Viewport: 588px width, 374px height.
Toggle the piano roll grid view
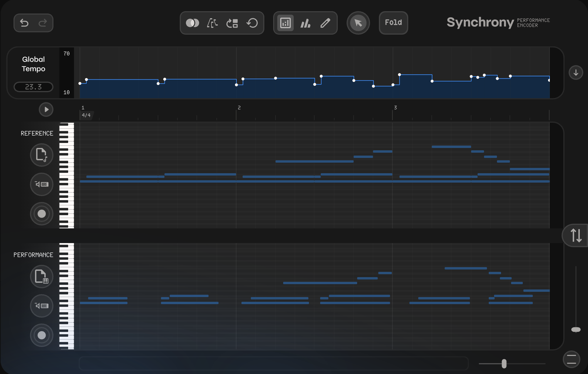pyautogui.click(x=285, y=23)
